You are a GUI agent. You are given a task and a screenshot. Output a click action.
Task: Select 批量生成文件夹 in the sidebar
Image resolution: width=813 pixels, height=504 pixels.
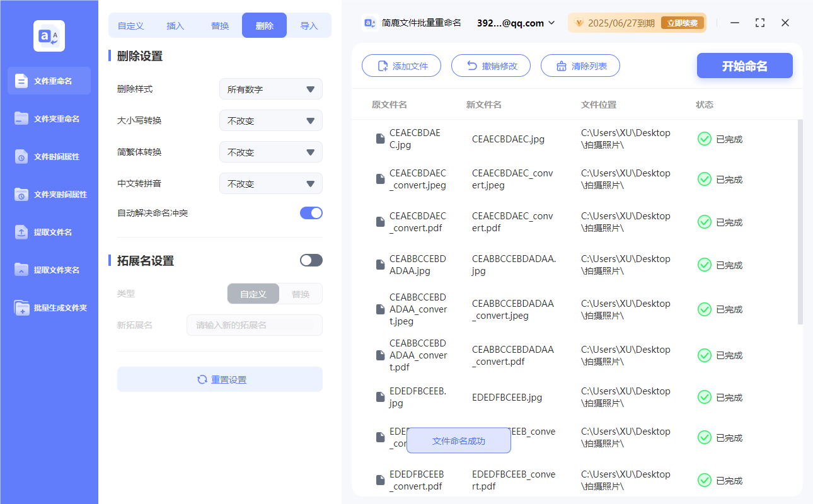pyautogui.click(x=49, y=307)
